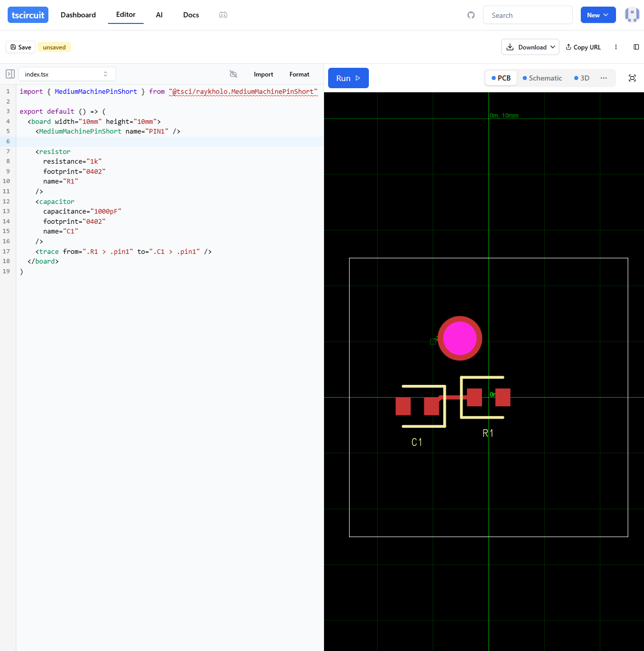Screen dimensions: 644x651
Task: Toggle the file sidebar panel icon
Action: 10,74
